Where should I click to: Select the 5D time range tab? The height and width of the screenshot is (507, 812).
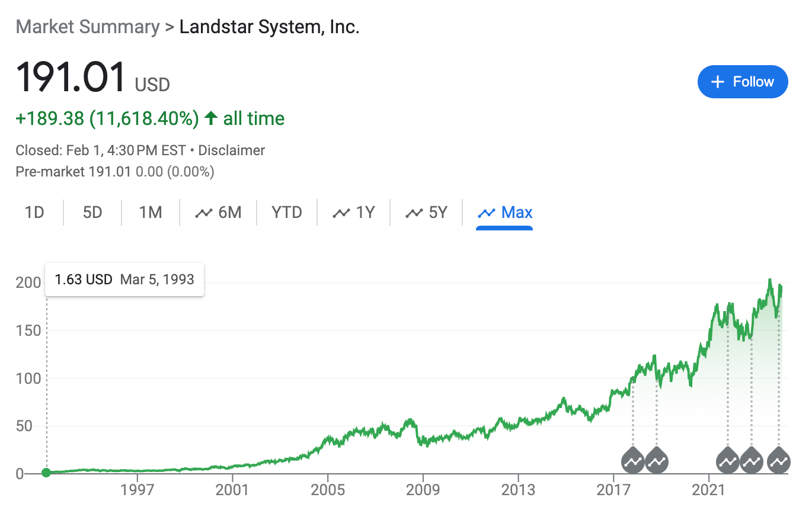coord(92,213)
